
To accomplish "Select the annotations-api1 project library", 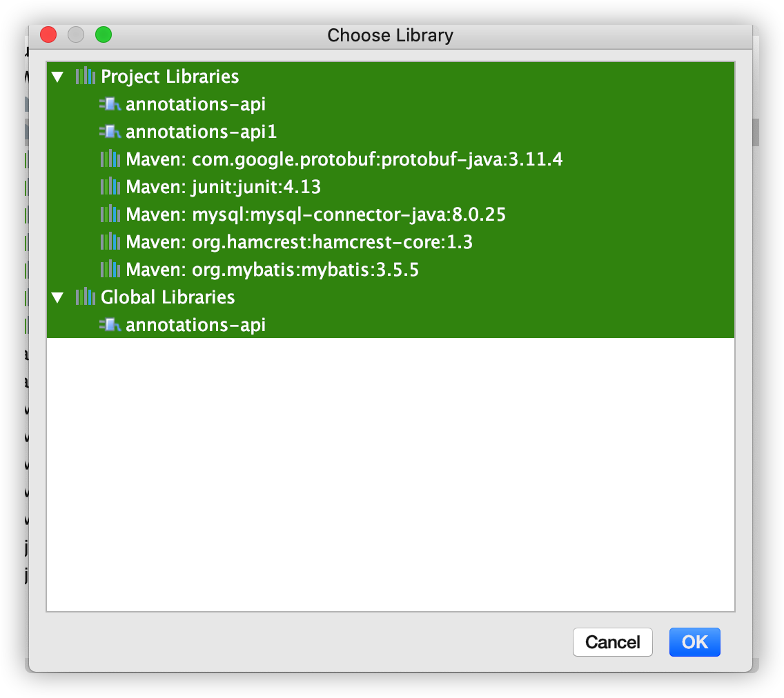I will point(200,132).
